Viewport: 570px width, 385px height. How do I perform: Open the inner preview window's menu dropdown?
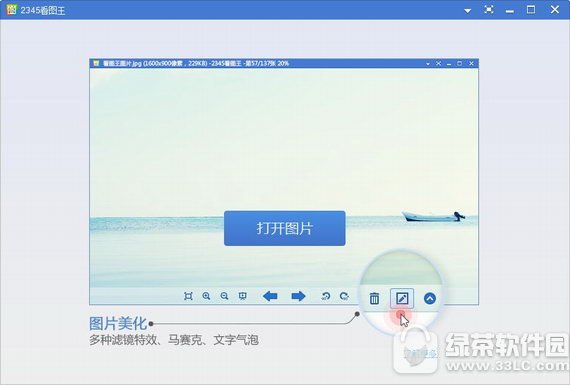coord(428,64)
